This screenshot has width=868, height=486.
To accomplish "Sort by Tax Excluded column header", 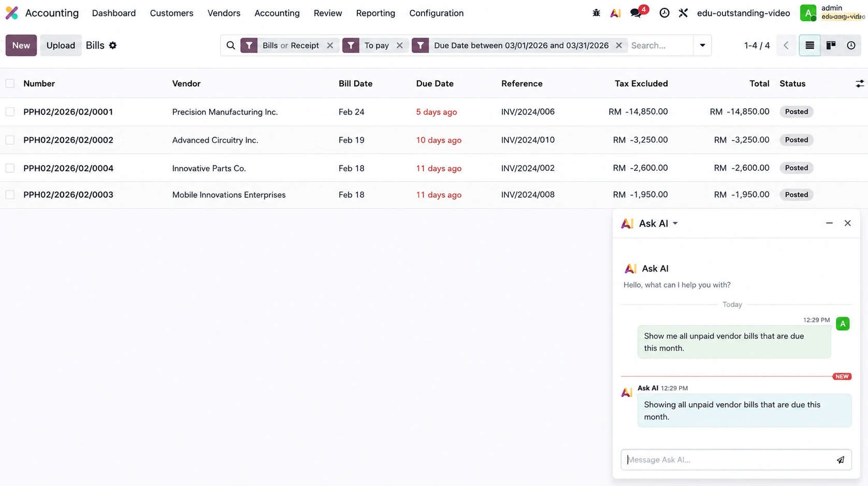I will 641,83.
